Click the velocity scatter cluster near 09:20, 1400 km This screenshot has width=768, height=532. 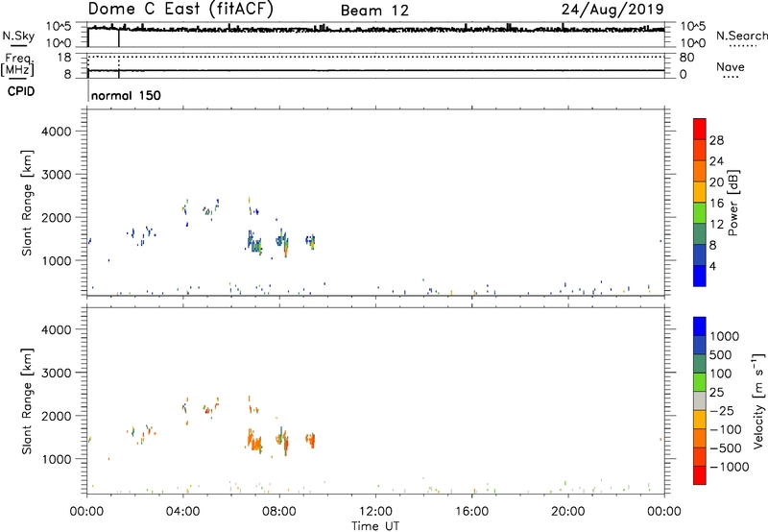(310, 440)
